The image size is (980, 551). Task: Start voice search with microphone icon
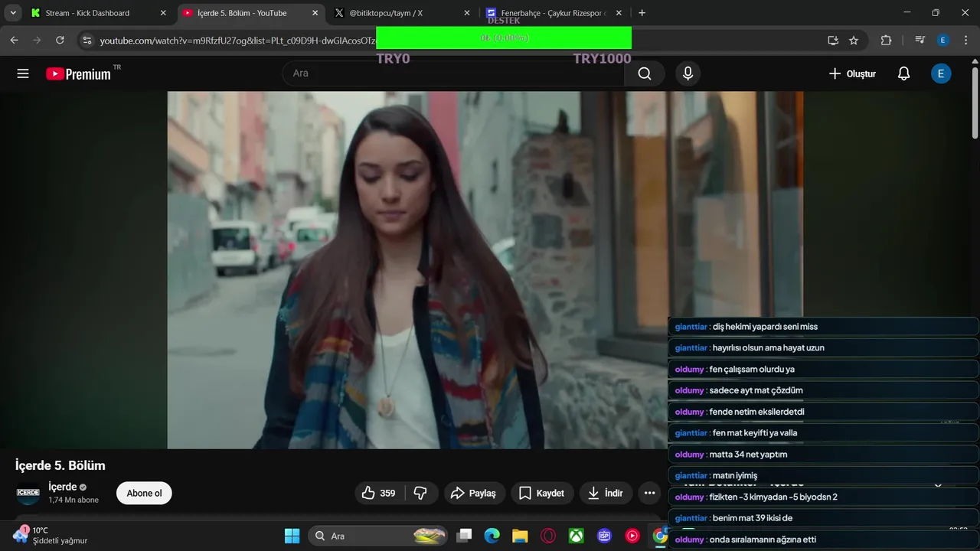688,73
